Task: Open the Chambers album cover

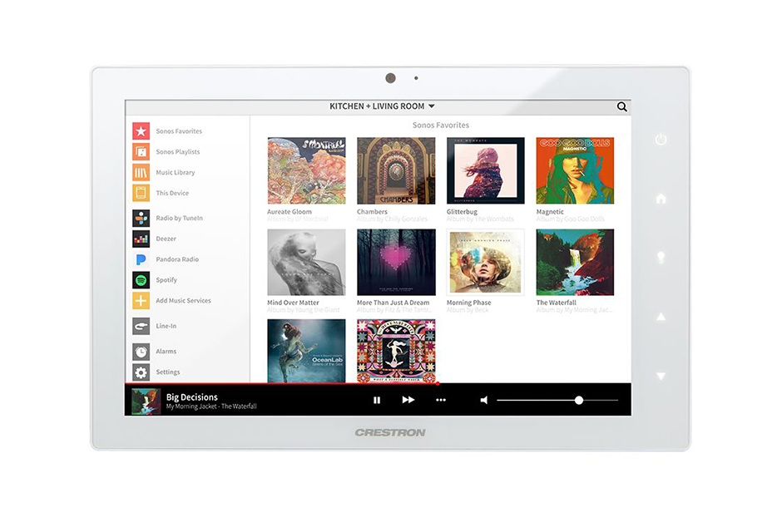Action: [396, 171]
